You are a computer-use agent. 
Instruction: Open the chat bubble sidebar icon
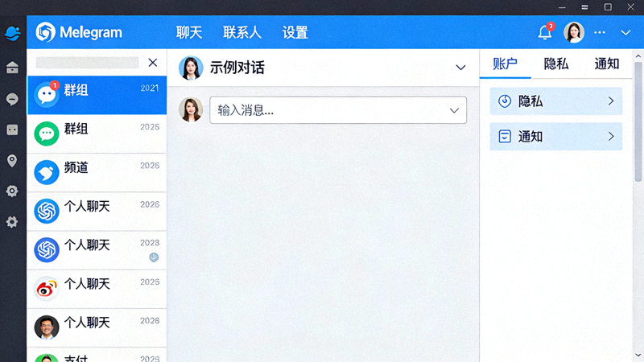[12, 99]
